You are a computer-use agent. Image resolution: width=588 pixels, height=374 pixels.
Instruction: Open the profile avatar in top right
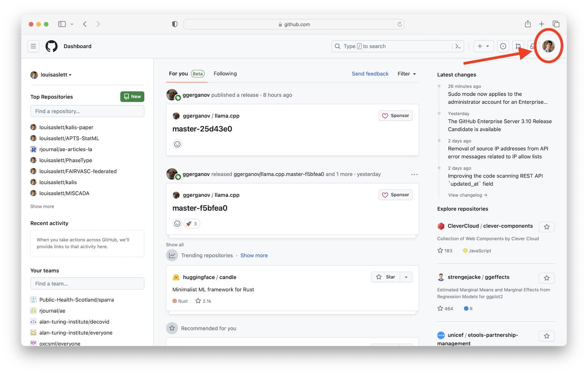548,46
